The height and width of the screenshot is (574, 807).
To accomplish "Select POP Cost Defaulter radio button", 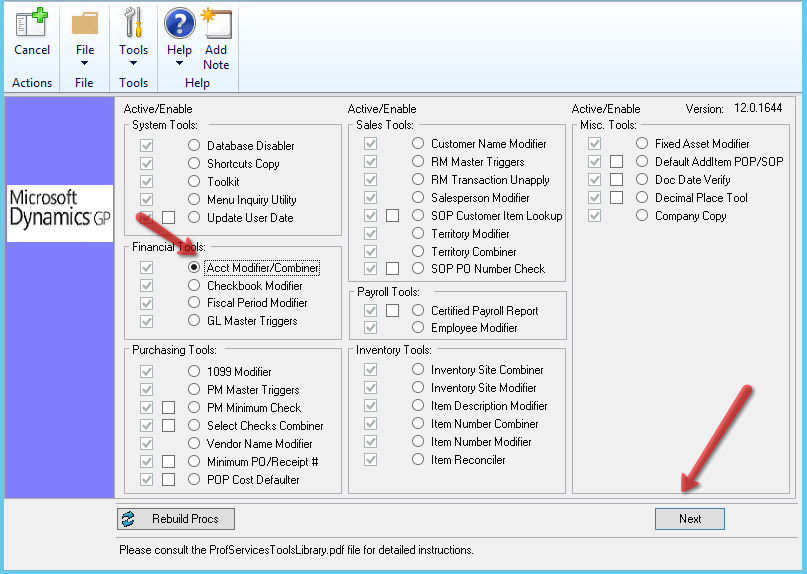I will [x=194, y=479].
